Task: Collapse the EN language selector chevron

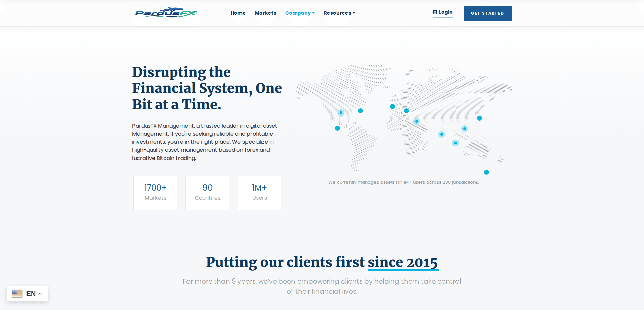Action: point(40,293)
